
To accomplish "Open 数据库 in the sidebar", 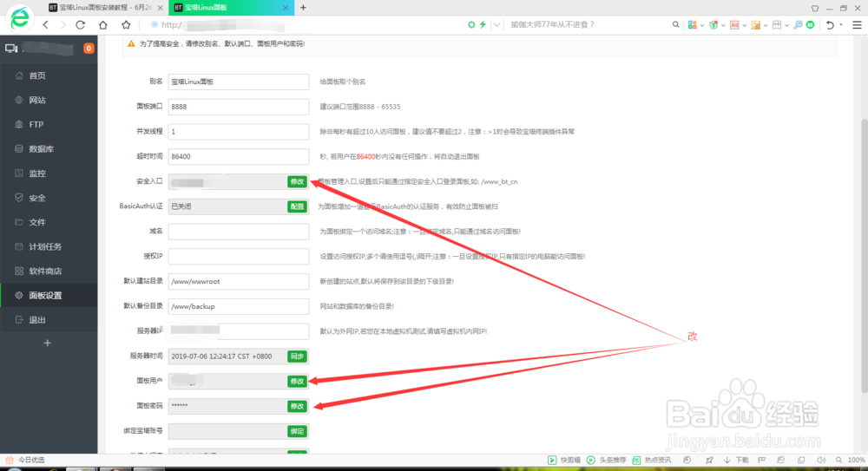I will (x=49, y=149).
